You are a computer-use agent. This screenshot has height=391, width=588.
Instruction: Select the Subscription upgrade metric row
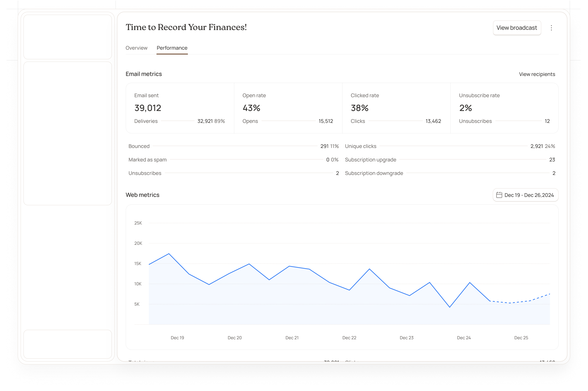coord(449,160)
